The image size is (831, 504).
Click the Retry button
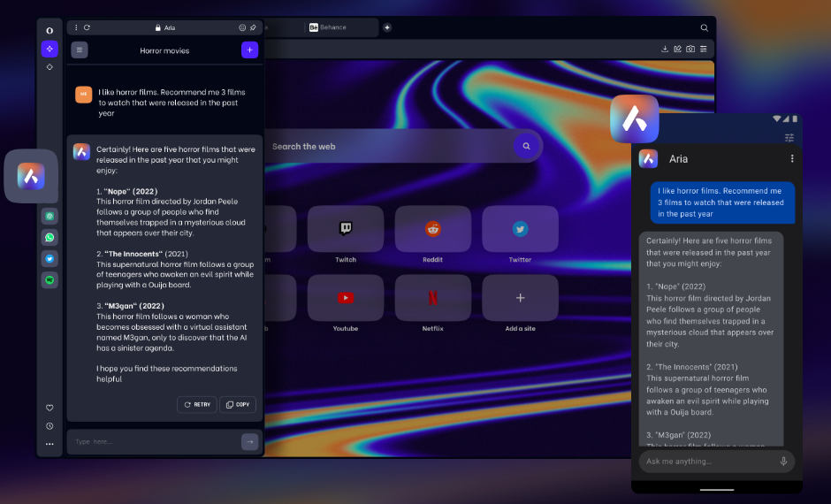[x=196, y=404]
